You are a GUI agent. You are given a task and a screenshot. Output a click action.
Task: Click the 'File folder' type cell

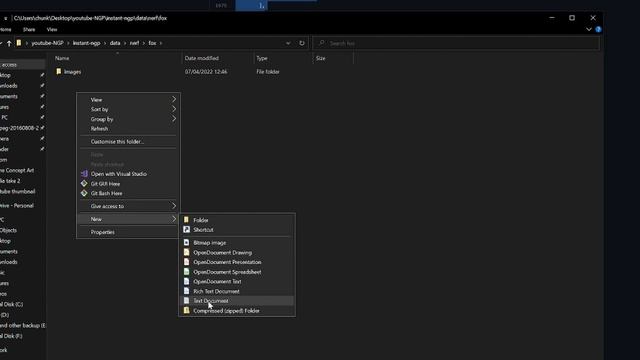click(x=268, y=72)
